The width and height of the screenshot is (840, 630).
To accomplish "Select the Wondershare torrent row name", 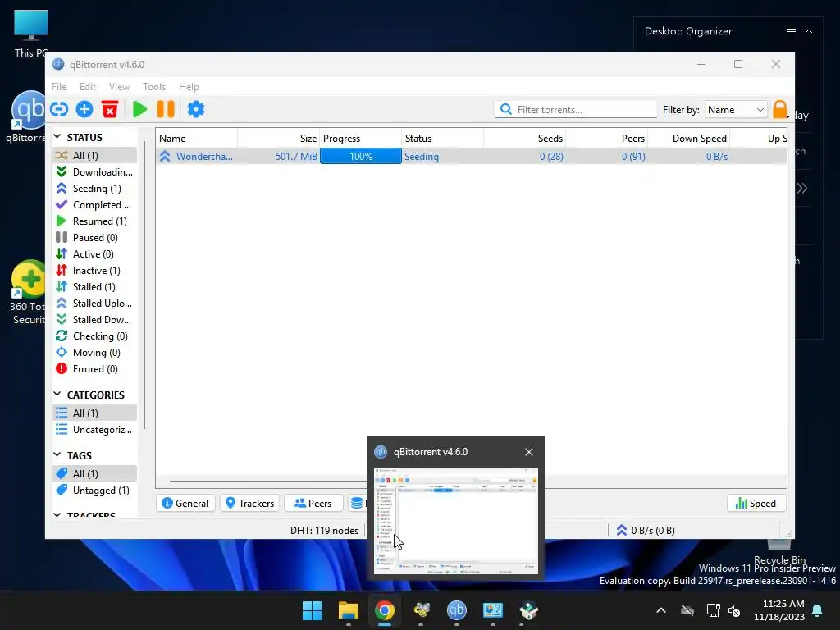I will point(204,157).
